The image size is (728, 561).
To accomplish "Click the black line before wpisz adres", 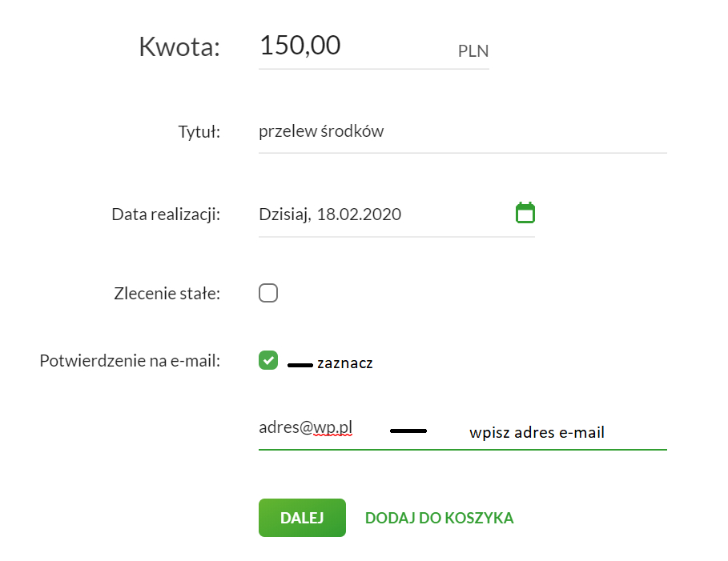I will (x=408, y=431).
